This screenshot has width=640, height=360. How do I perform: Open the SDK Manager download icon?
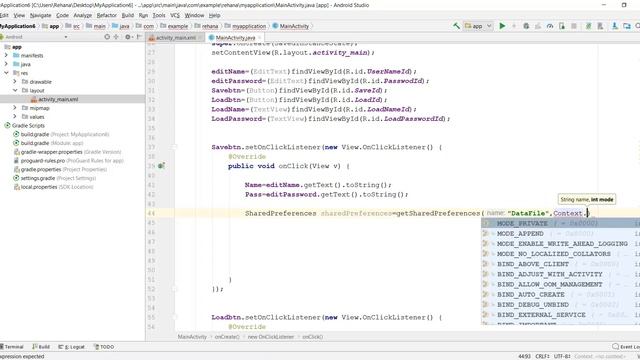[x=615, y=26]
